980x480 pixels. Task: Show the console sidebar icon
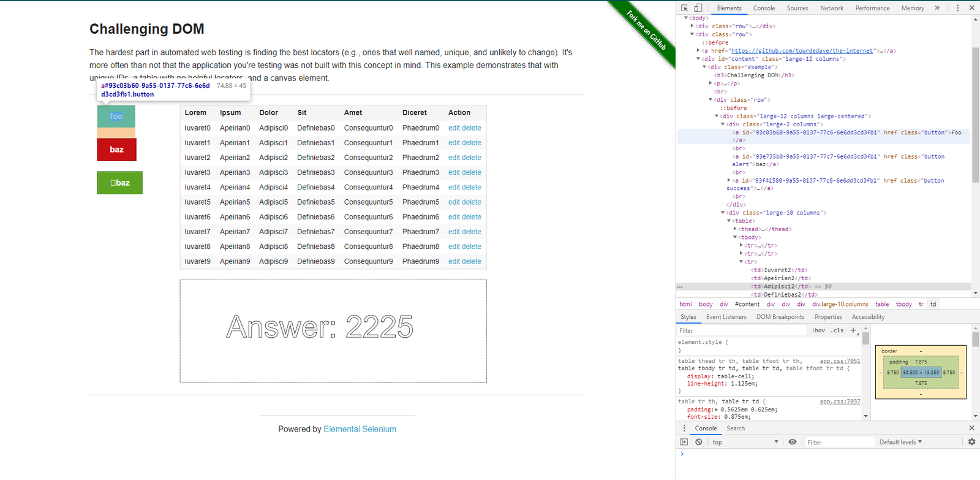[x=684, y=442]
